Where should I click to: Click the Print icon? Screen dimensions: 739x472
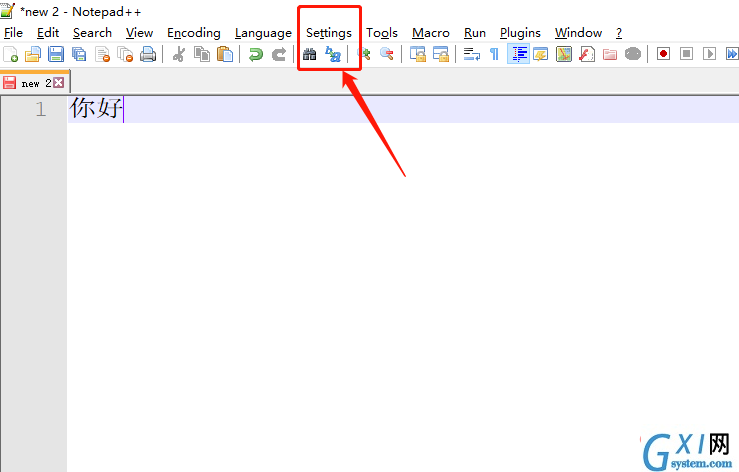point(148,54)
